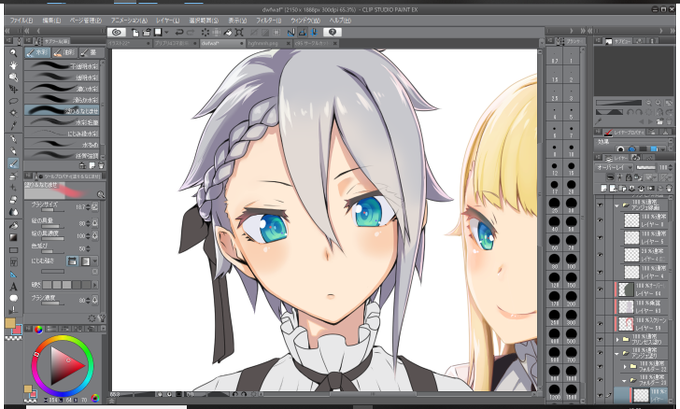This screenshot has height=409, width=680.
Task: Select the main foreground color swatch
Action: point(10,323)
